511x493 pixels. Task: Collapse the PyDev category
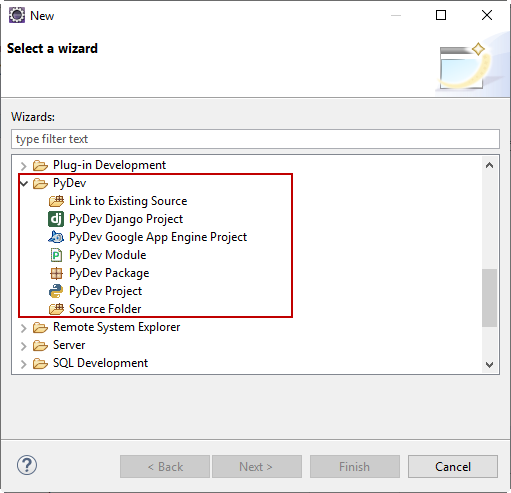pos(24,183)
